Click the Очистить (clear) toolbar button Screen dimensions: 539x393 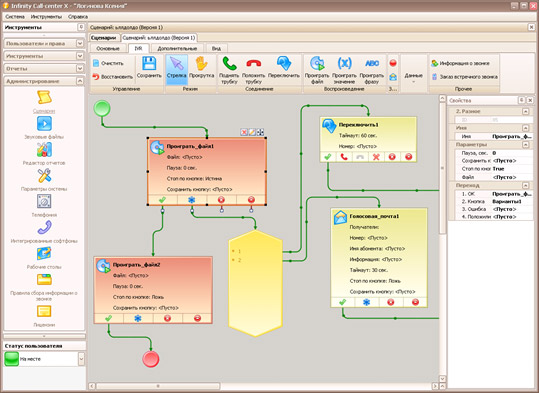[x=108, y=63]
